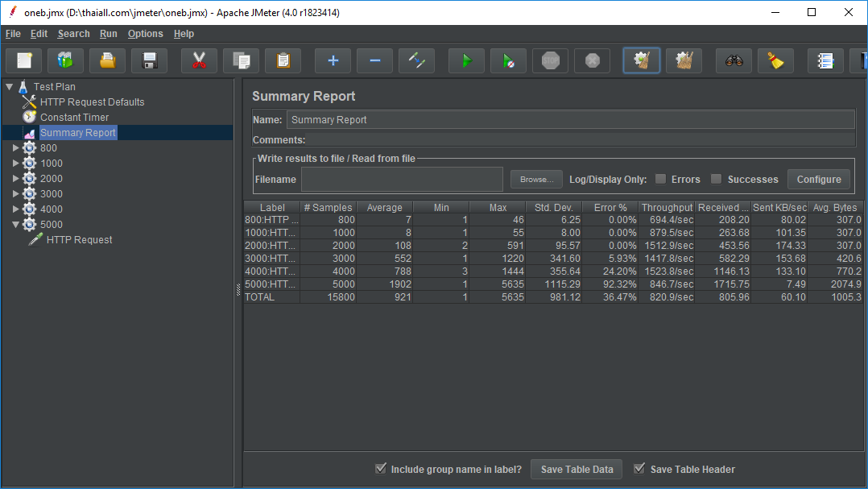Click the New test plan icon
The image size is (868, 489).
point(24,60)
